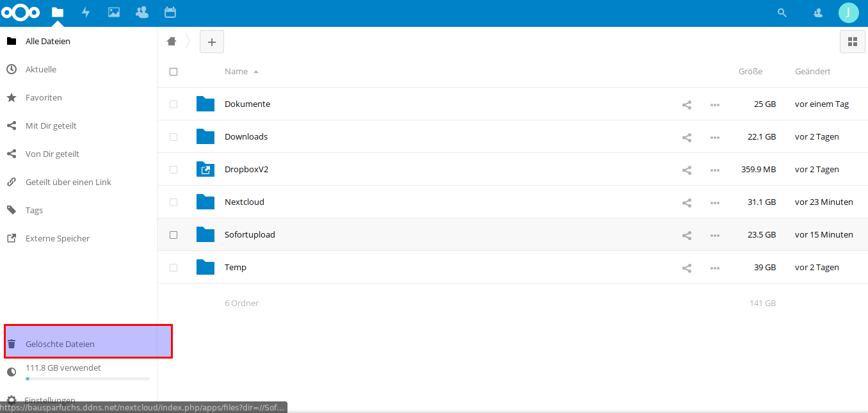Check the select-all files checkbox
The image size is (868, 413).
[x=173, y=71]
